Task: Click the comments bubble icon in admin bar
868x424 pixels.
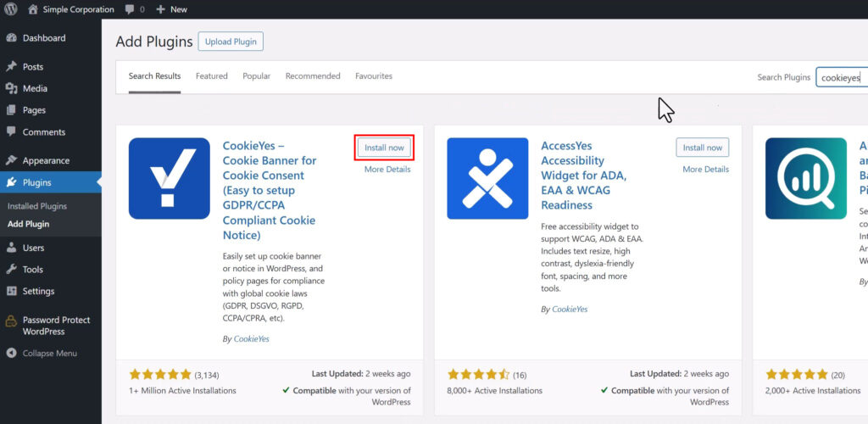Action: [x=131, y=9]
